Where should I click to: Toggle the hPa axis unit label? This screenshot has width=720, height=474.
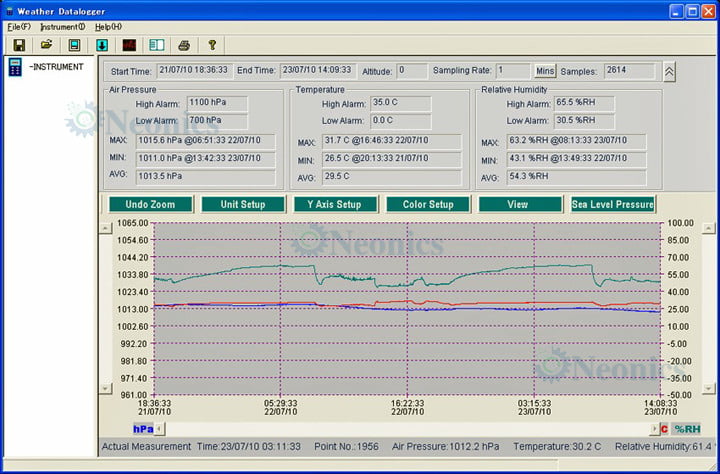click(143, 429)
